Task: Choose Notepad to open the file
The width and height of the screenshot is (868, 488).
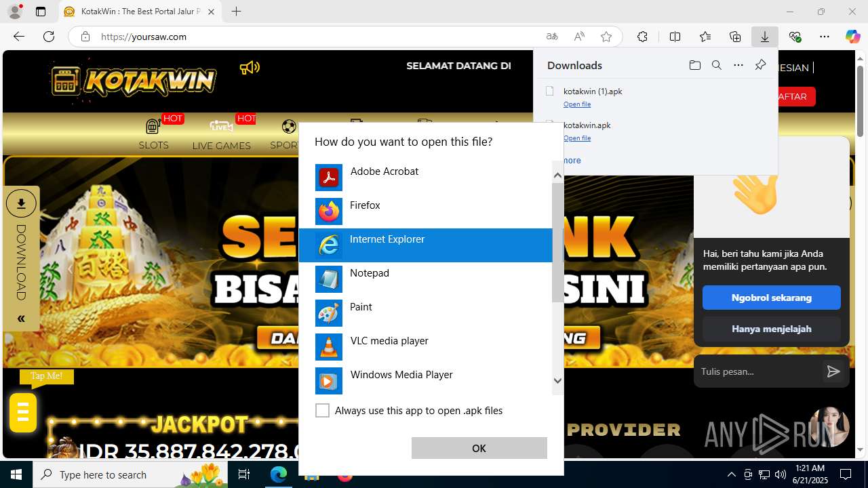Action: point(426,279)
